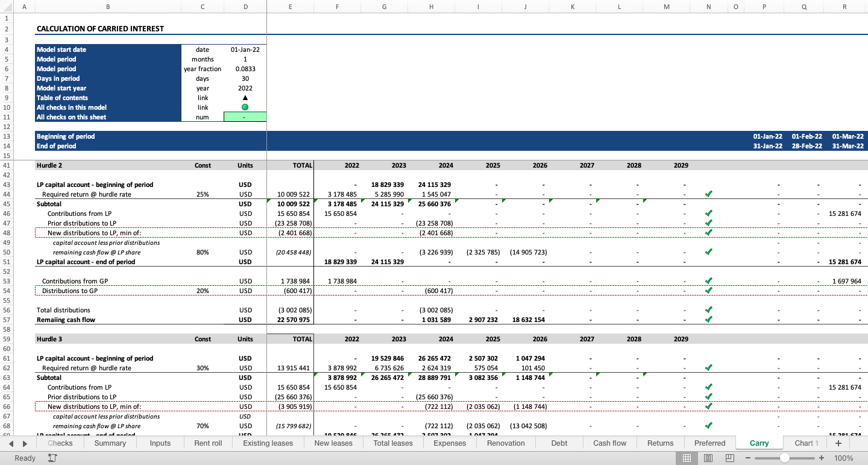
Task: Switch to Normal view in the status bar
Action: 687,458
